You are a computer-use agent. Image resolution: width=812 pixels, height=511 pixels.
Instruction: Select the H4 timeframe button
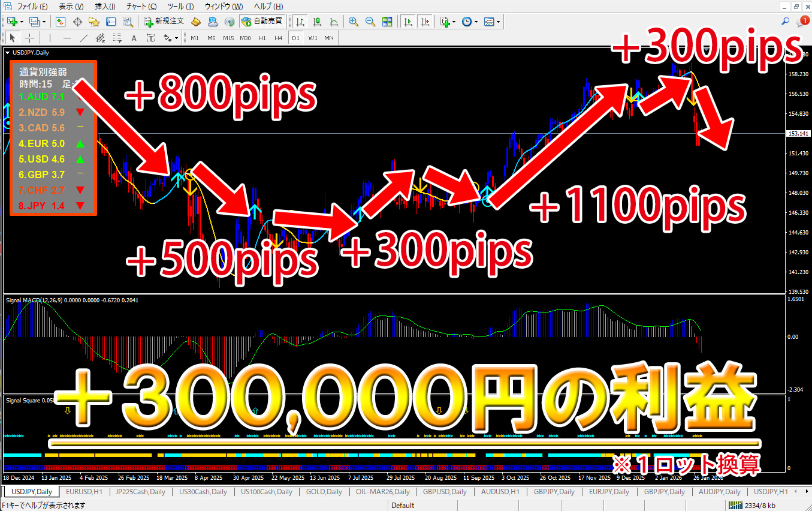pyautogui.click(x=278, y=38)
